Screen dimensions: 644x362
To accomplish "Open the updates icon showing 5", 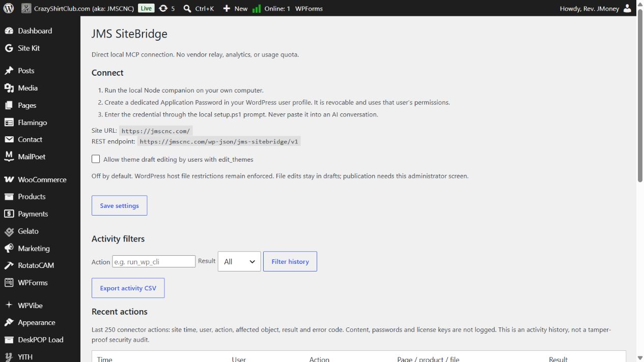I will pos(163,8).
